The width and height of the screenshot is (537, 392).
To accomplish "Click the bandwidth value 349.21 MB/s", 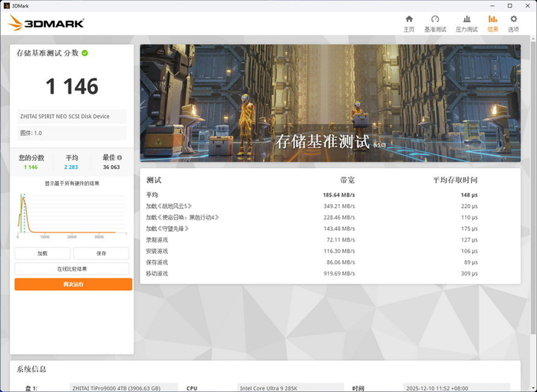I will (339, 206).
